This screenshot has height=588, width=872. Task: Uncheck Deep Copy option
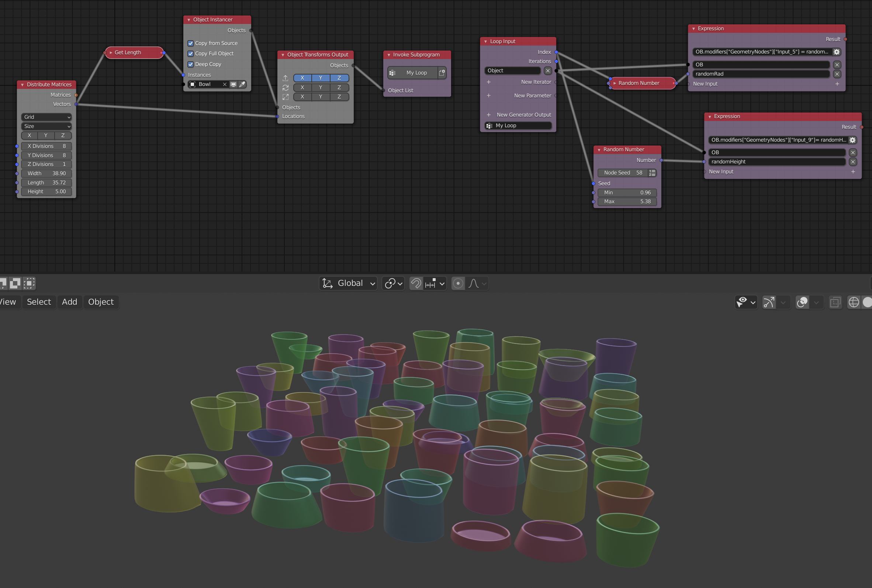(190, 65)
